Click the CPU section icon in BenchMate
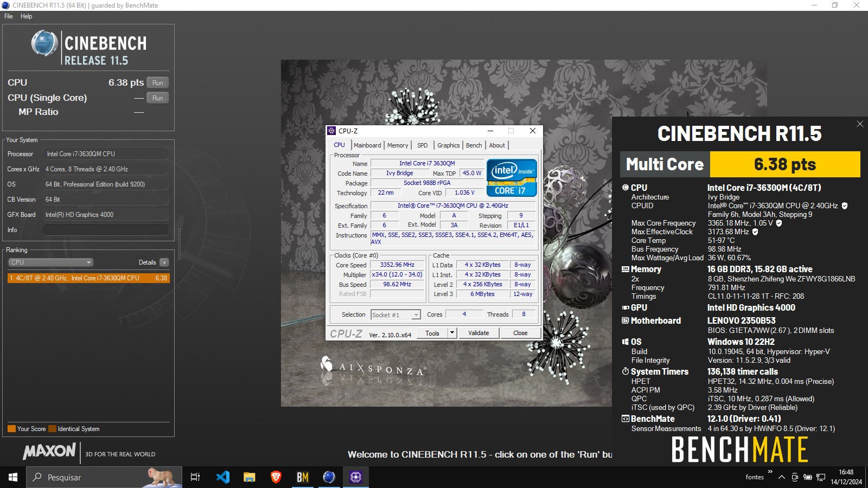Screen dimensions: 868x488 pos(625,188)
